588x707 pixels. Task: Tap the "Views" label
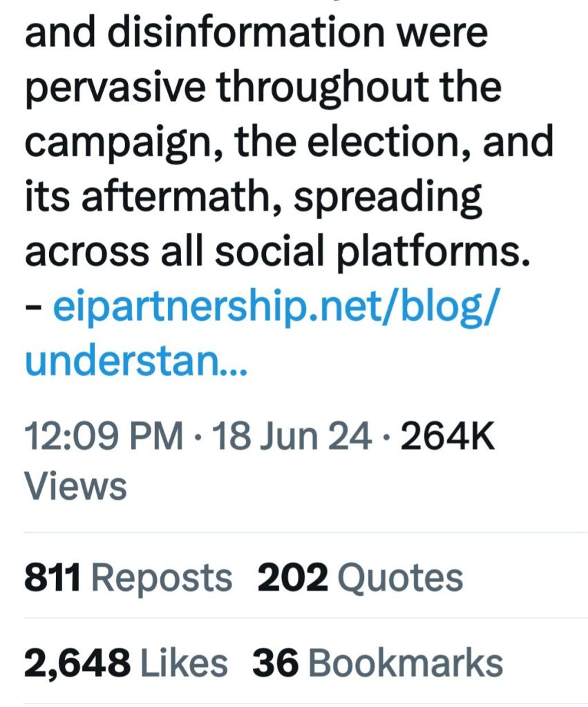coord(76,486)
